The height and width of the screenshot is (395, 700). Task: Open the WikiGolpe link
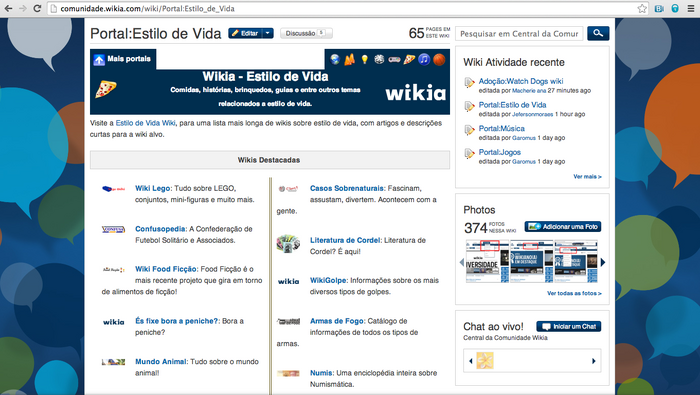328,280
